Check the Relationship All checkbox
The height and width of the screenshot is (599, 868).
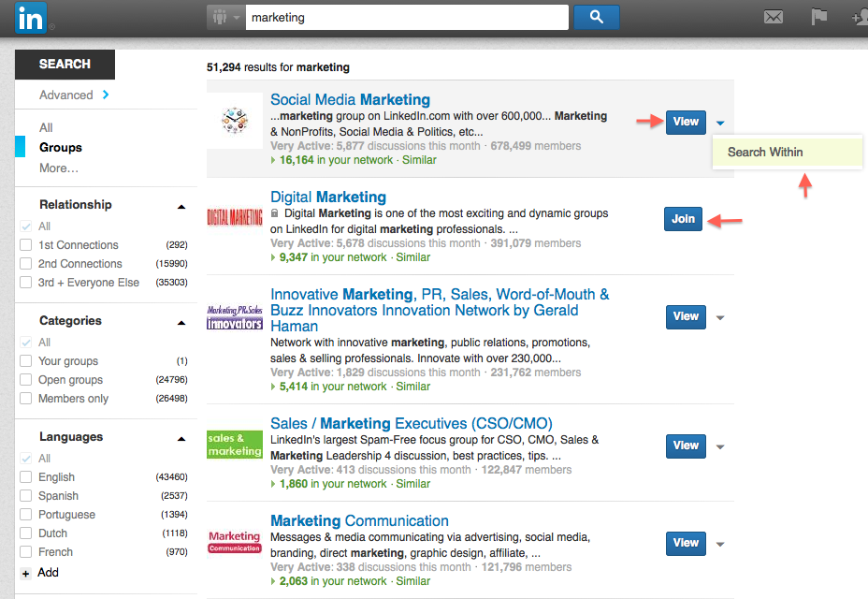[25, 226]
